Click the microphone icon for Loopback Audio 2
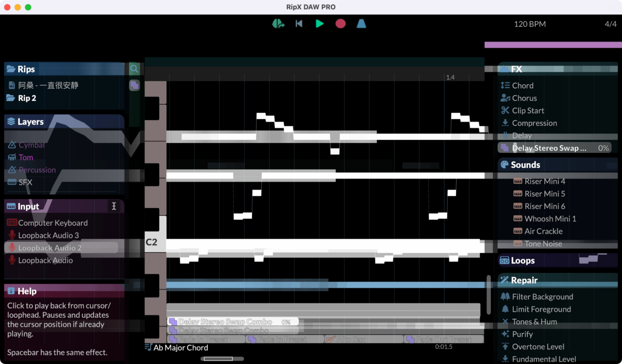The height and width of the screenshot is (364, 622). click(12, 247)
